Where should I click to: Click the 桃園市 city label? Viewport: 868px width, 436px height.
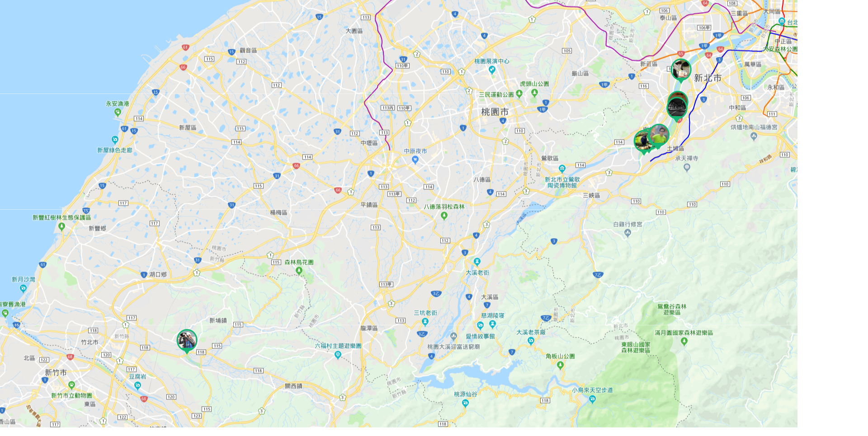pos(495,112)
